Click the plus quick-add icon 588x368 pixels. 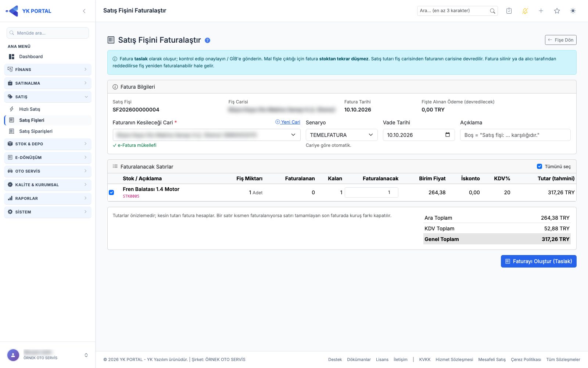pos(541,11)
